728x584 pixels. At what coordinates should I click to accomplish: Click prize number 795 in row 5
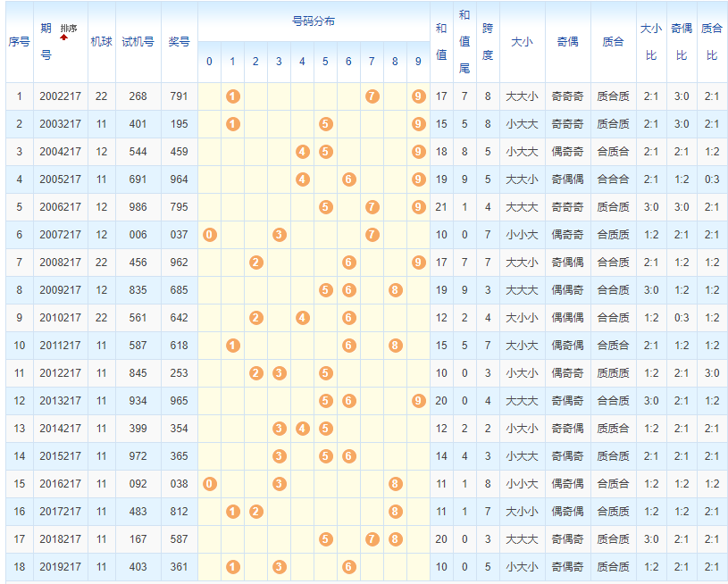pyautogui.click(x=180, y=207)
